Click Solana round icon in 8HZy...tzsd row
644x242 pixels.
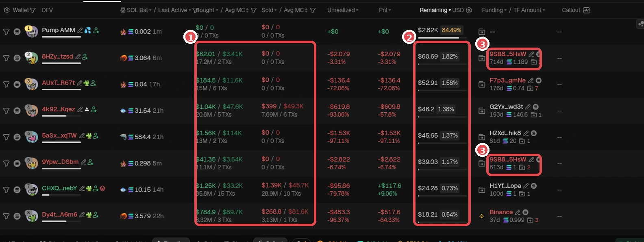pyautogui.click(x=17, y=58)
